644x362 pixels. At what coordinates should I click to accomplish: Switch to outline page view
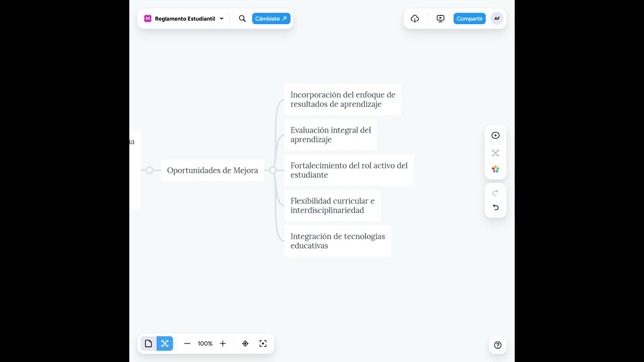point(148,343)
